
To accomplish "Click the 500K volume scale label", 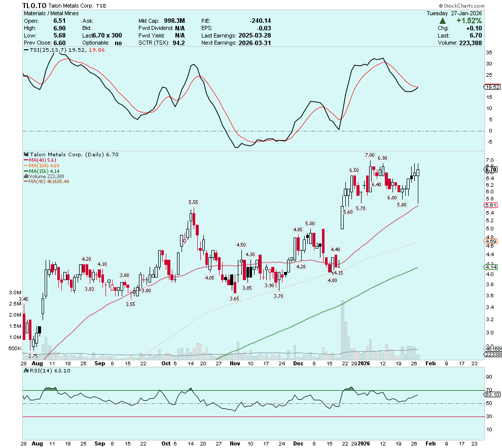I will click(15, 348).
